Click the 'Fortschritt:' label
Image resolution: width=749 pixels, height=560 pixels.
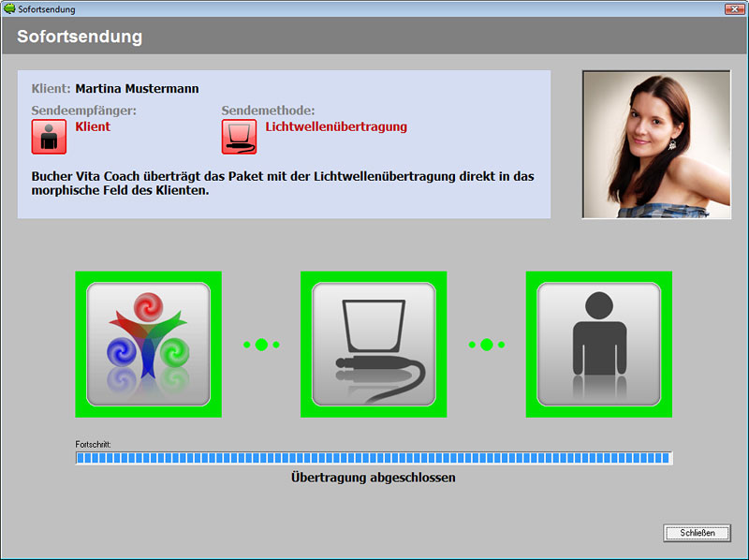[x=93, y=445]
